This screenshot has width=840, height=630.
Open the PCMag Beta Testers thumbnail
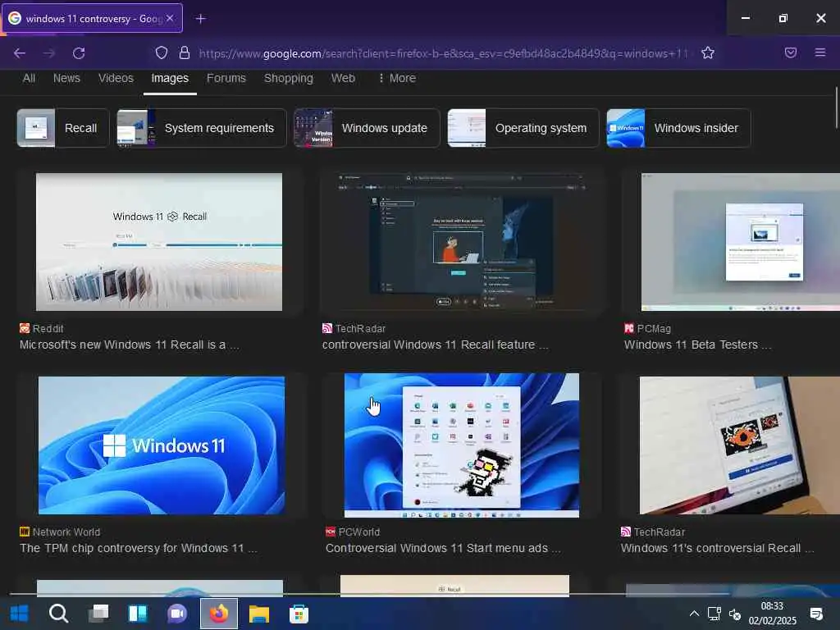pos(741,242)
